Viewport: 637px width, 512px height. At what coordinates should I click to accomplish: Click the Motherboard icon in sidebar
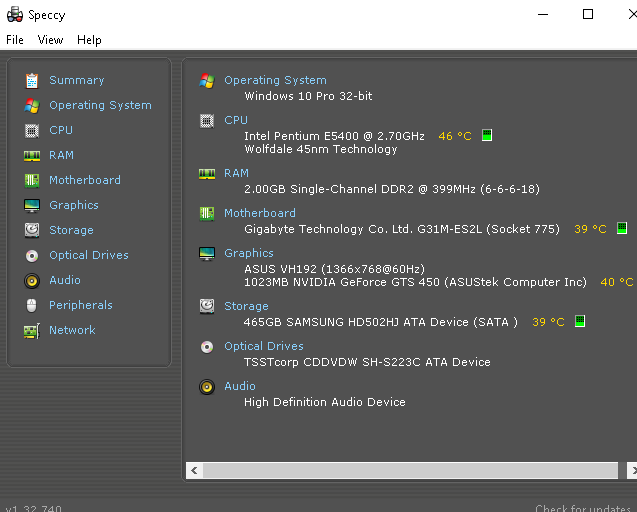[32, 180]
